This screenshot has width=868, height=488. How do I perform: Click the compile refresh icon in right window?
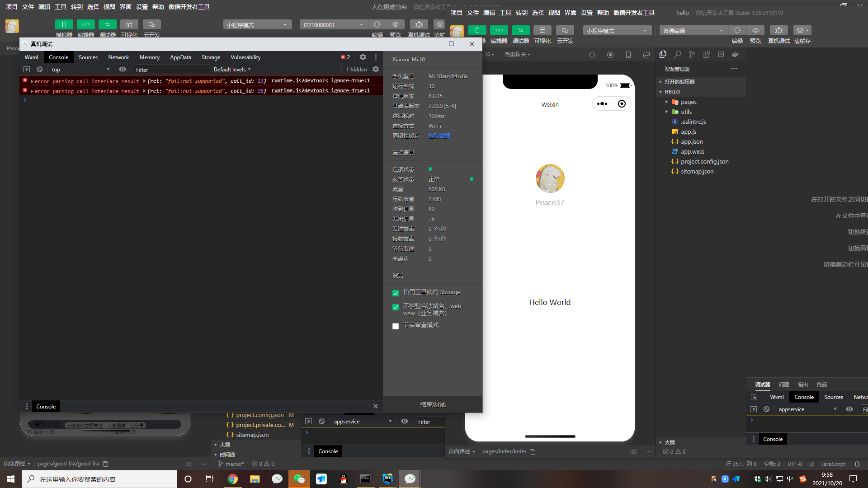(x=737, y=30)
